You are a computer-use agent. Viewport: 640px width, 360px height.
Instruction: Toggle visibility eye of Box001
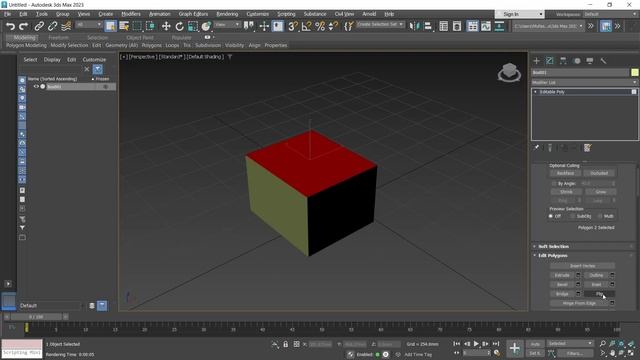(x=36, y=87)
